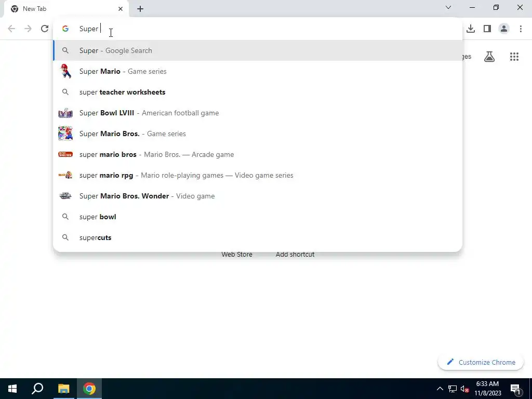Click the Mario thumbnail for Super Mario
The image size is (532, 399).
[x=65, y=71]
